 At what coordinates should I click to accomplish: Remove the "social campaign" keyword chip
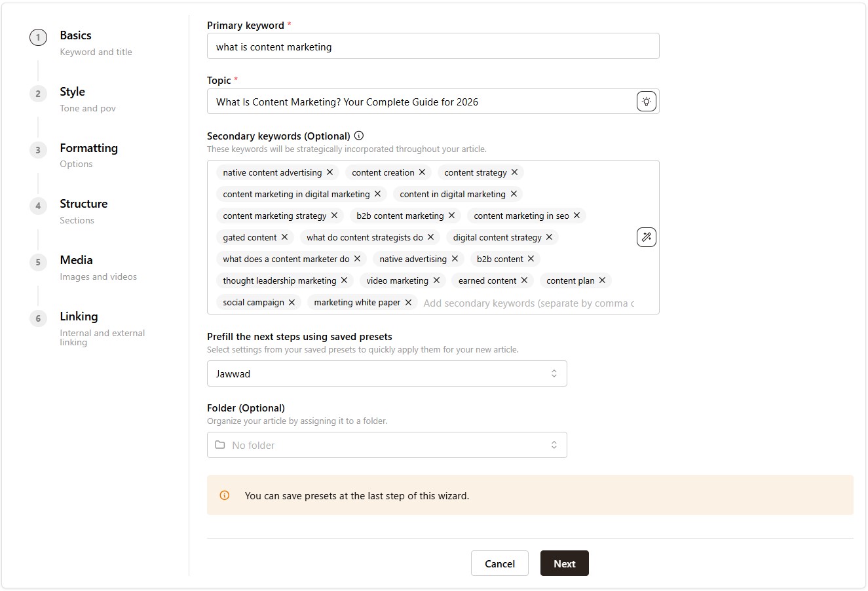pos(293,302)
